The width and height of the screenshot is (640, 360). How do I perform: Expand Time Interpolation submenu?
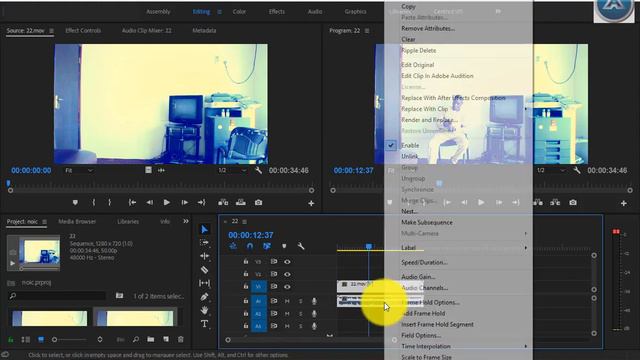(x=525, y=346)
